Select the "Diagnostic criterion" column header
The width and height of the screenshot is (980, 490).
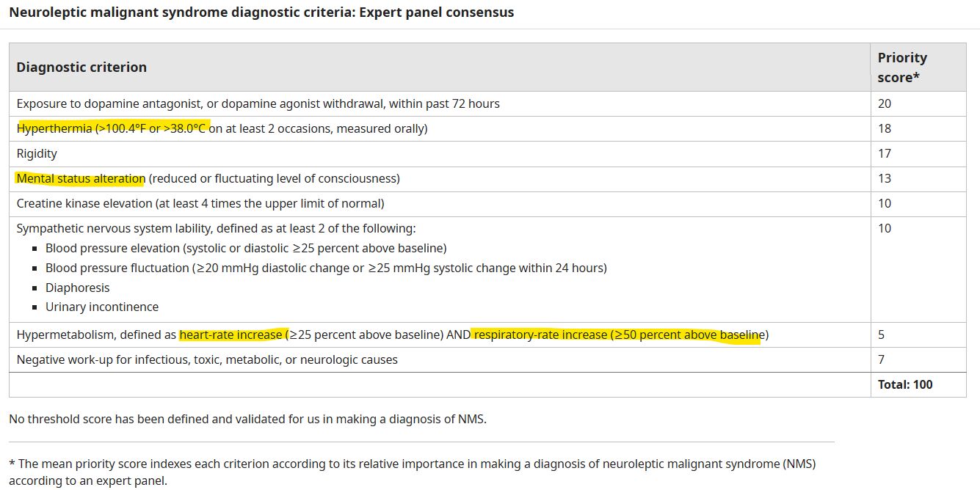[x=81, y=67]
